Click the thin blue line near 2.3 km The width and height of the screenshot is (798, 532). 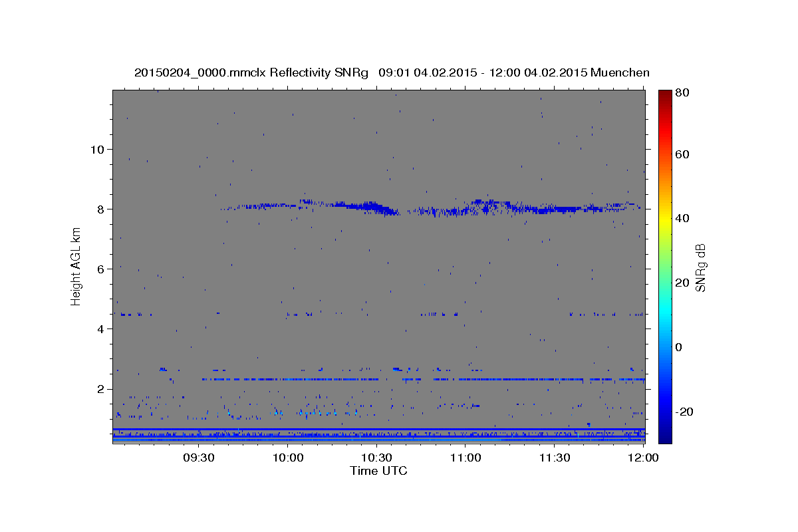(x=423, y=379)
